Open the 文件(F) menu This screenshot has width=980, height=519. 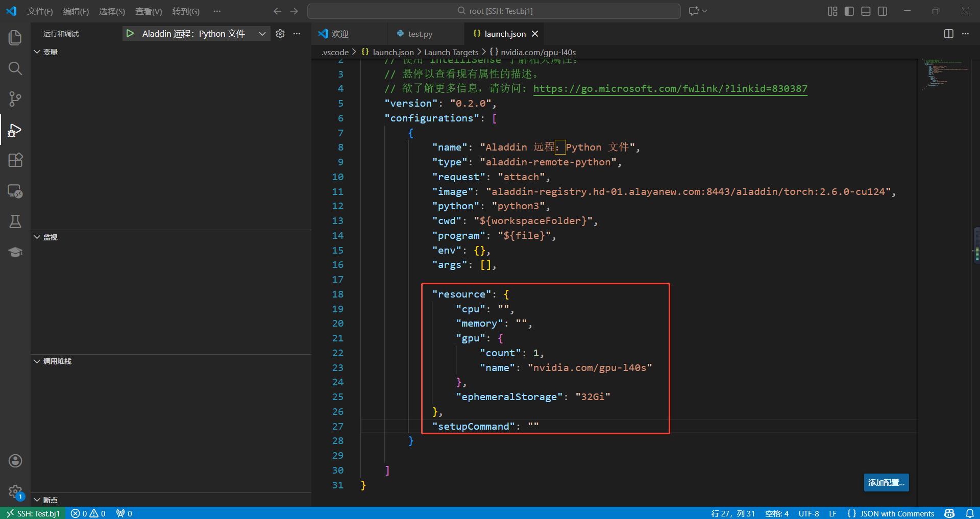pyautogui.click(x=40, y=11)
